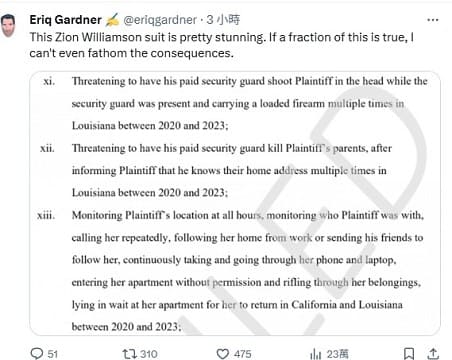
Task: Click the tweet text about Zion Williamson suit
Action: point(222,45)
